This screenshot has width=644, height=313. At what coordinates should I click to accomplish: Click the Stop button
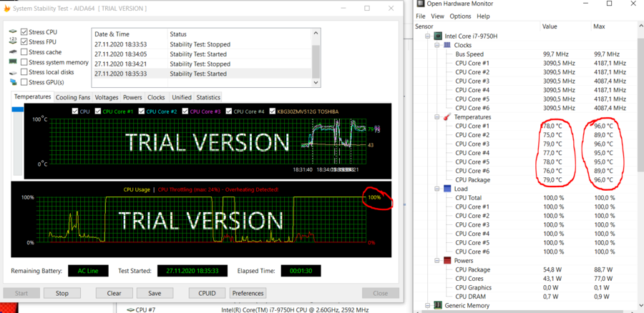pos(62,293)
